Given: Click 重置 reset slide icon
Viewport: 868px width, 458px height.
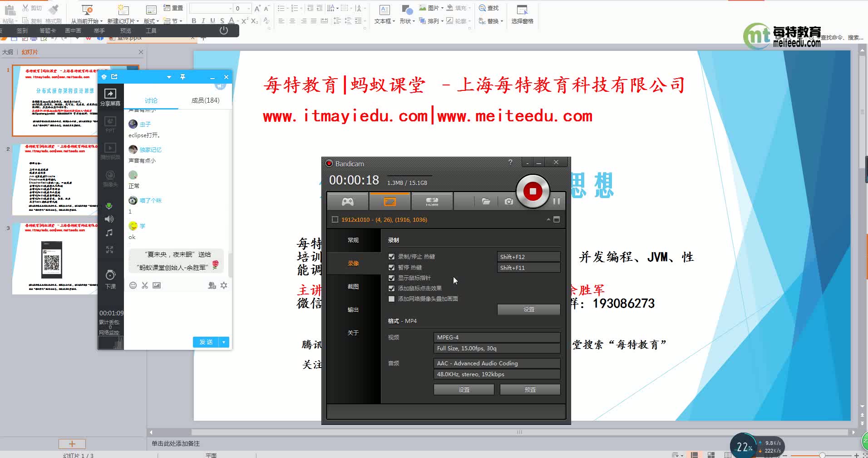Looking at the screenshot, I should click(173, 8).
